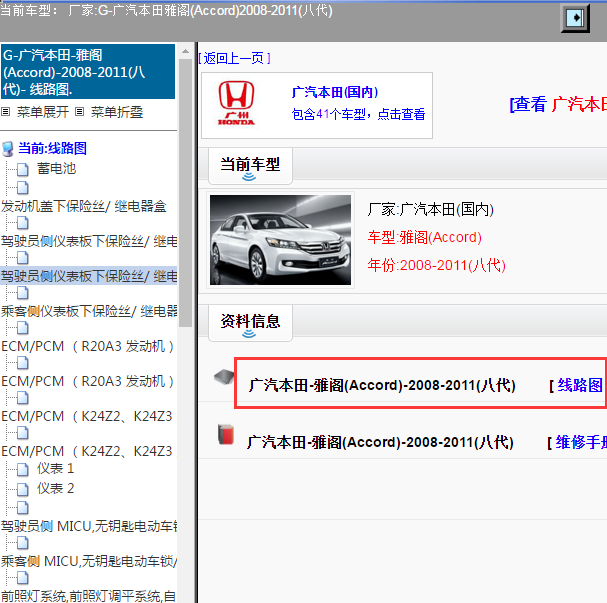Open 仪表 1 entry
Image resolution: width=607 pixels, height=603 pixels.
click(55, 469)
